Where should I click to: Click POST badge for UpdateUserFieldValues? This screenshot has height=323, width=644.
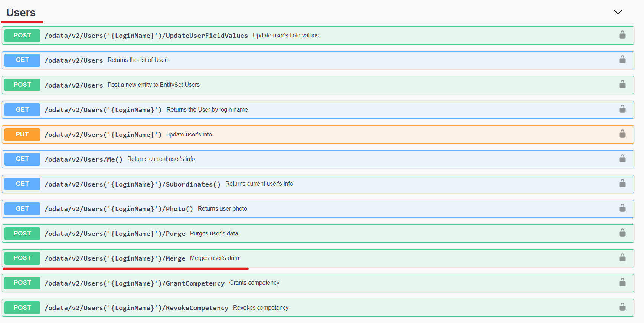coord(22,35)
